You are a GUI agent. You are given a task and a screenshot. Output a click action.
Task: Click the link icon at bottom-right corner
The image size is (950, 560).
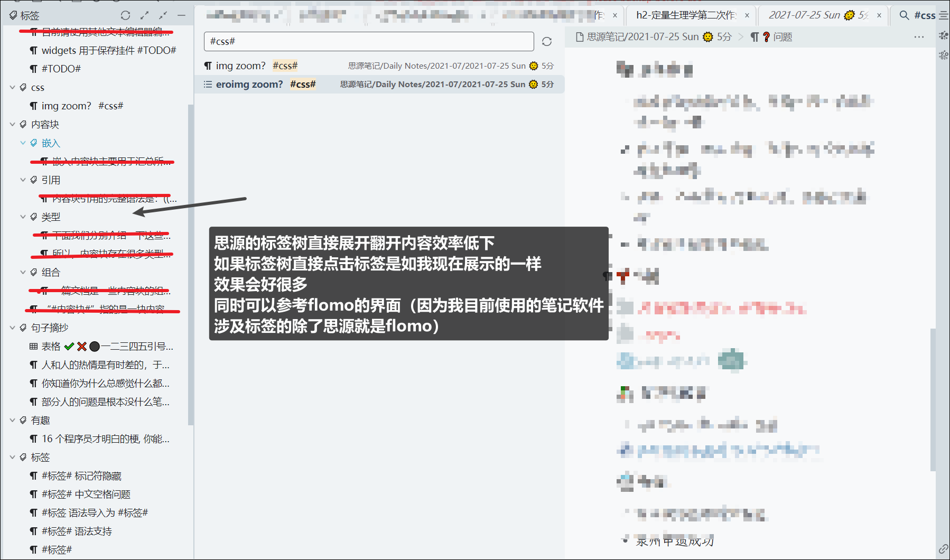(x=943, y=549)
